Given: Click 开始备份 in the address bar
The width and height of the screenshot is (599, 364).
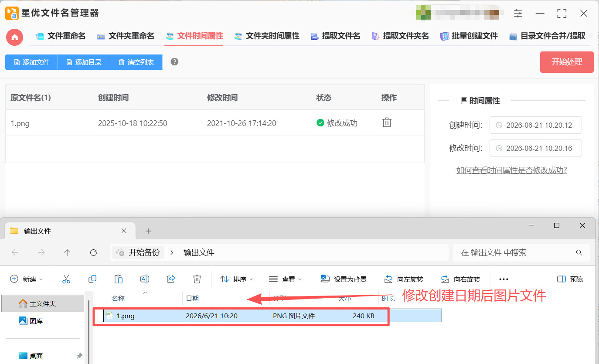Looking at the screenshot, I should point(138,252).
